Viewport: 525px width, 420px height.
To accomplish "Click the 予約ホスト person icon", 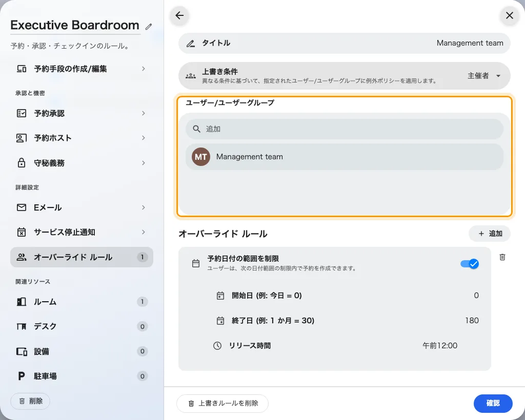I will [22, 138].
